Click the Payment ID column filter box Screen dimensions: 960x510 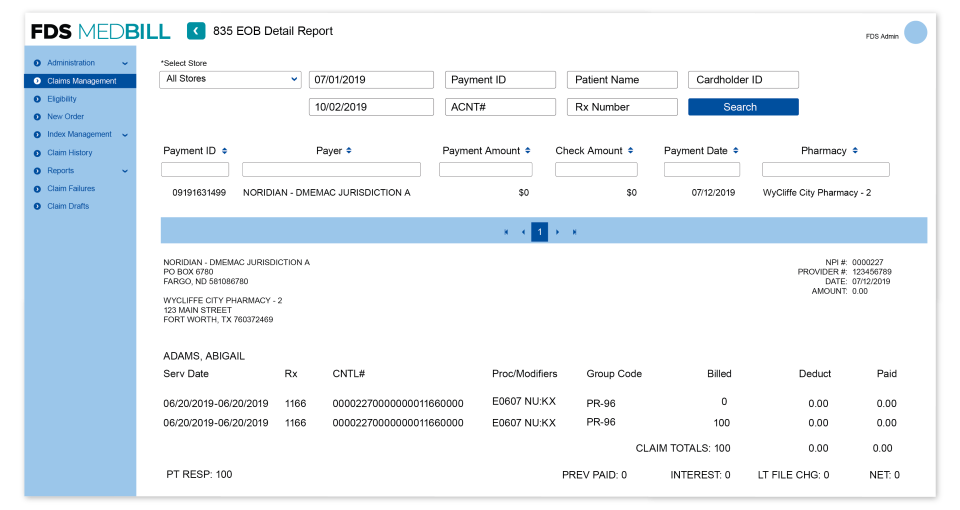(195, 170)
